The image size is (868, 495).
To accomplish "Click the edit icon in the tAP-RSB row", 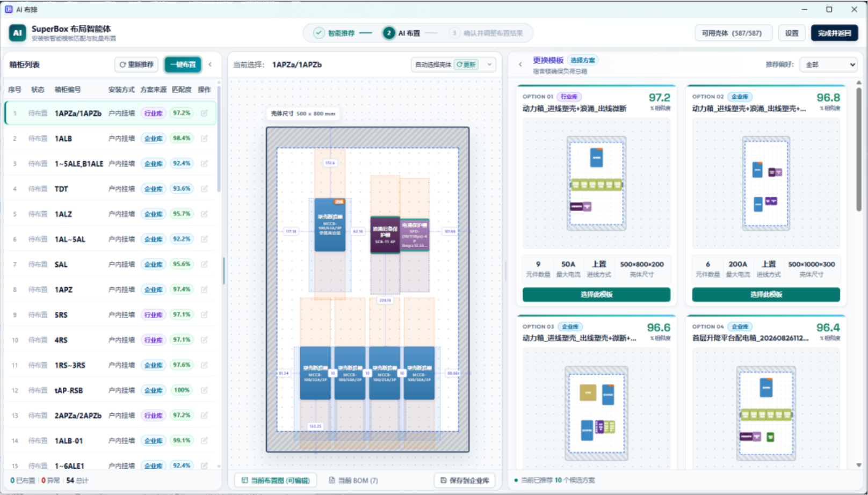I will [205, 390].
